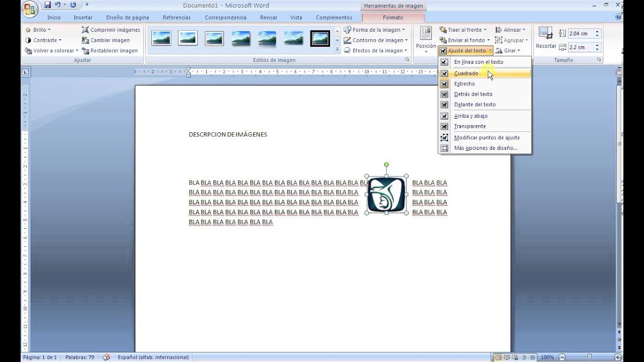Viewport: 644px width, 362px height.
Task: Click the ruler tab selector button
Action: point(26,72)
